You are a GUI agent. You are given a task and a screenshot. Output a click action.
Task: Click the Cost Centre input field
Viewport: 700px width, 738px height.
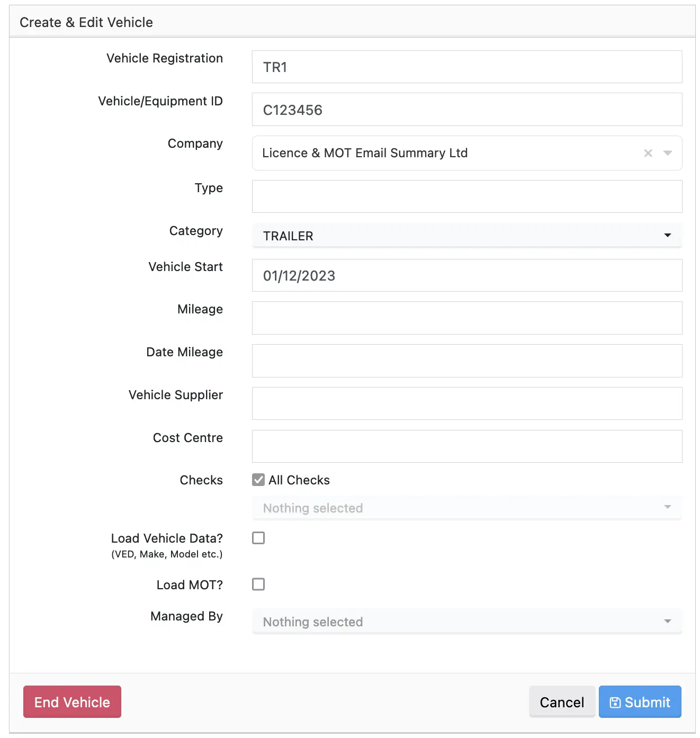[466, 446]
